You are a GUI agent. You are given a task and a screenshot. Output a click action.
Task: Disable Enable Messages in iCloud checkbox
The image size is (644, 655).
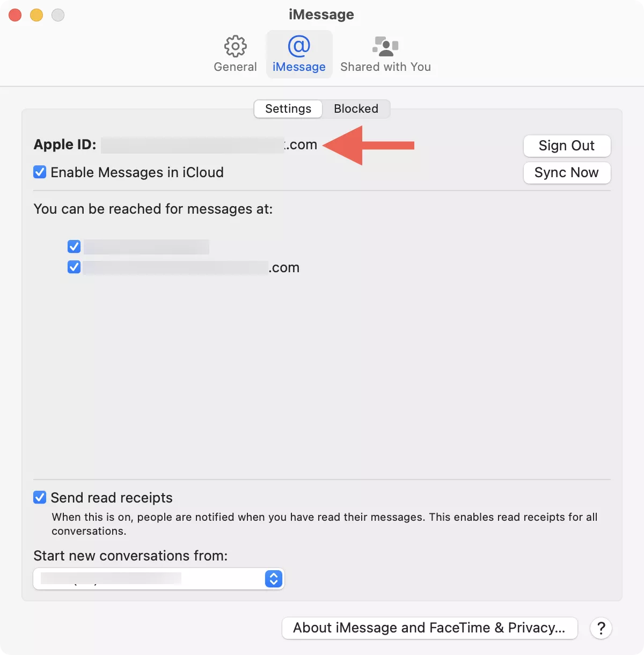point(40,172)
